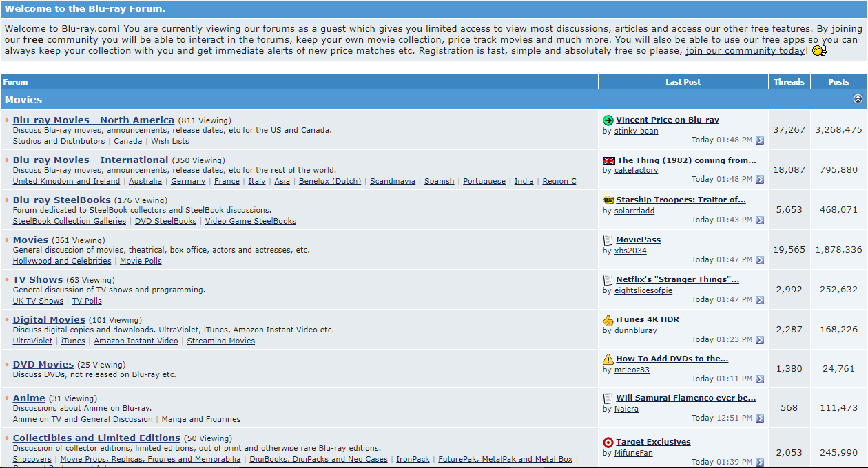868x468 pixels.
Task: Open the Benelux (Dutch) subforum
Action: pyautogui.click(x=330, y=181)
